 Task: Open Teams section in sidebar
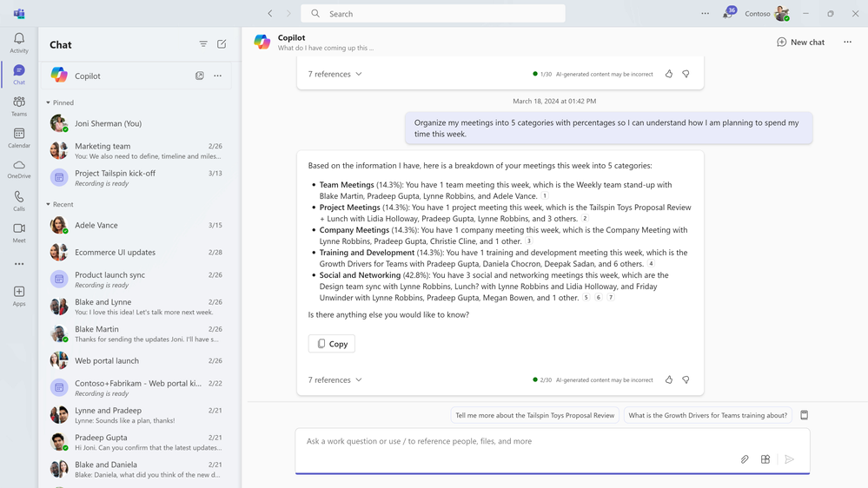[x=19, y=106]
